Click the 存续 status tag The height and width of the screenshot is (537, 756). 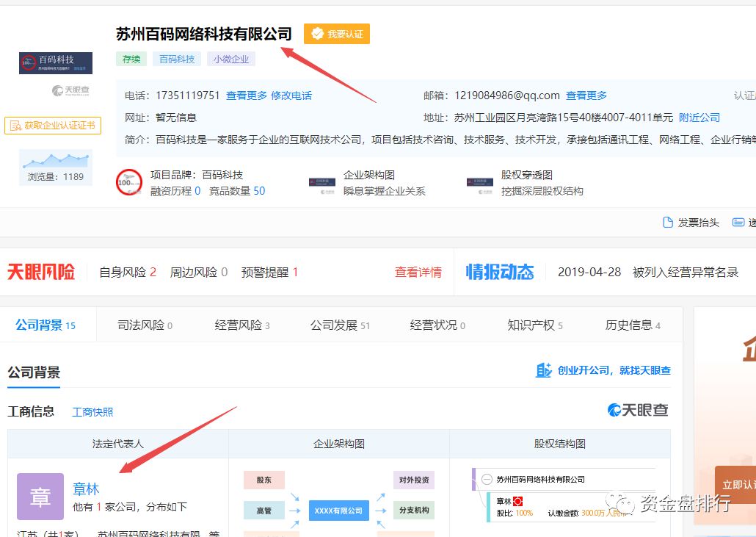click(131, 59)
